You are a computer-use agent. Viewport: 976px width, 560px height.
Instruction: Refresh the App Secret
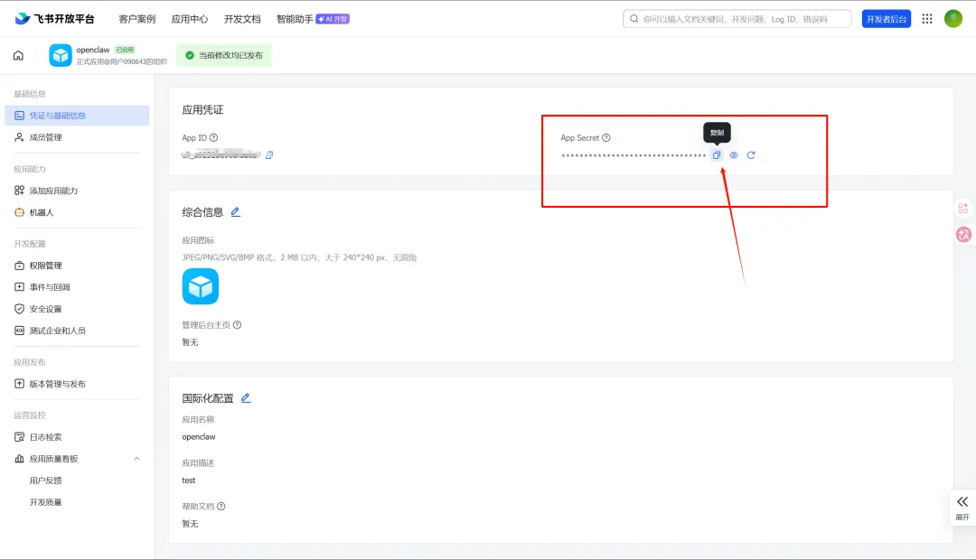(751, 155)
